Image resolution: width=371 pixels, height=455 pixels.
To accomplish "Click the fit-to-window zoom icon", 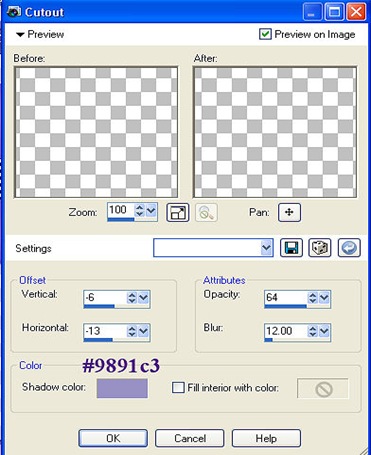I will 178,213.
